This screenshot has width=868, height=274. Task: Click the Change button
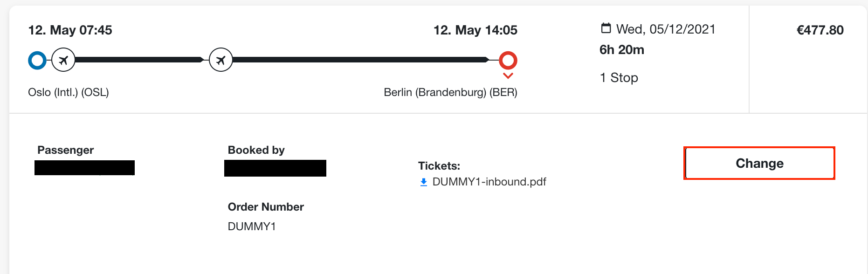[x=759, y=163]
